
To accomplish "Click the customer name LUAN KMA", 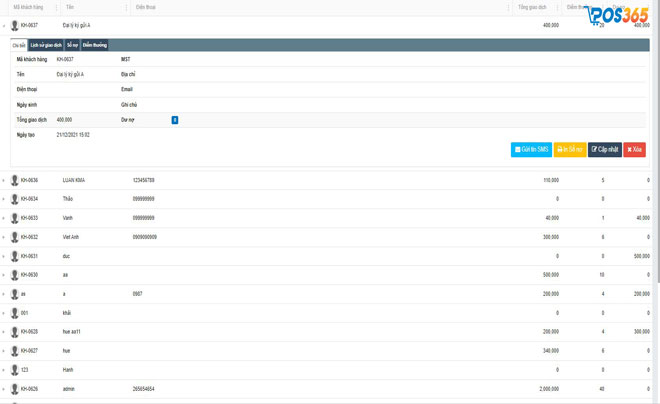I will 74,180.
